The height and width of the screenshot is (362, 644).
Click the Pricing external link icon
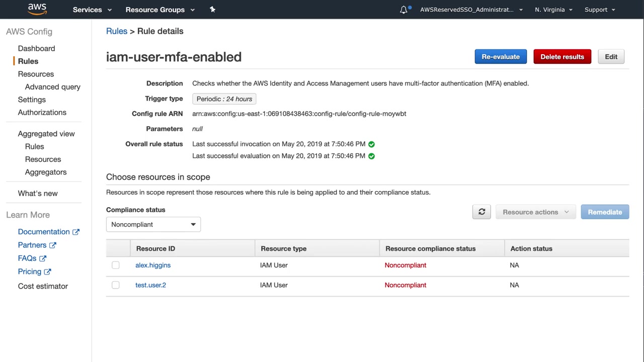pos(48,272)
